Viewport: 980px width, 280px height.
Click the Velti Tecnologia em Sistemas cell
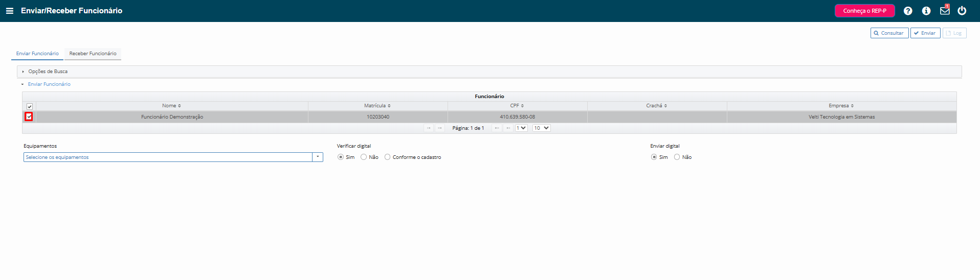pos(842,117)
